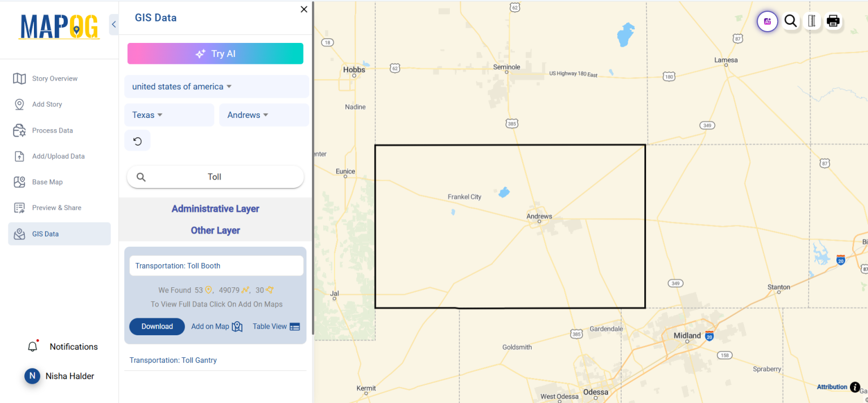868x403 pixels.
Task: Select the search magnifier tool
Action: tap(791, 21)
